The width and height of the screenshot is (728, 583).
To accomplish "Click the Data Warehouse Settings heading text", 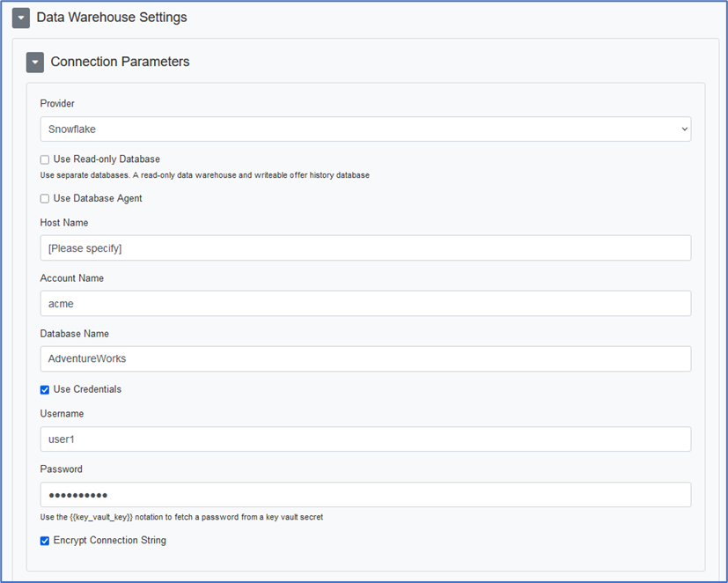I will pyautogui.click(x=112, y=18).
